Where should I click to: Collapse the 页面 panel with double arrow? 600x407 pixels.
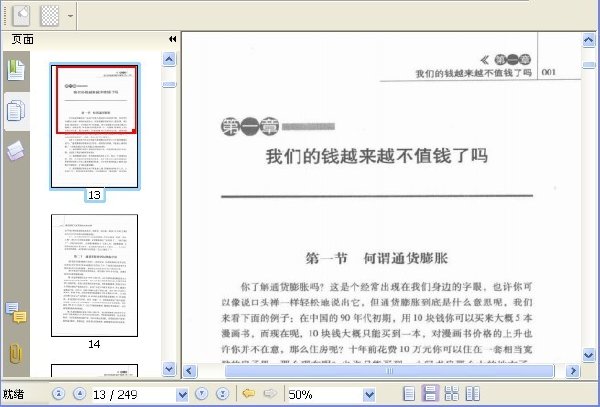(x=173, y=39)
